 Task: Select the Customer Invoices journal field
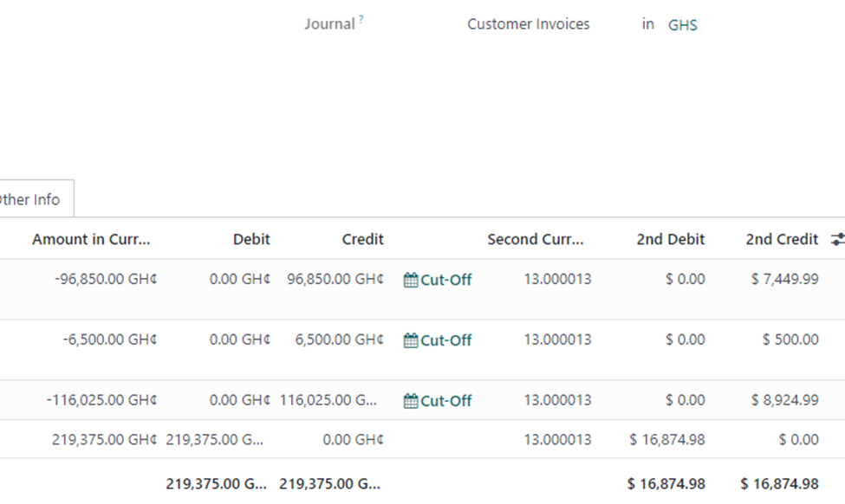(x=528, y=24)
